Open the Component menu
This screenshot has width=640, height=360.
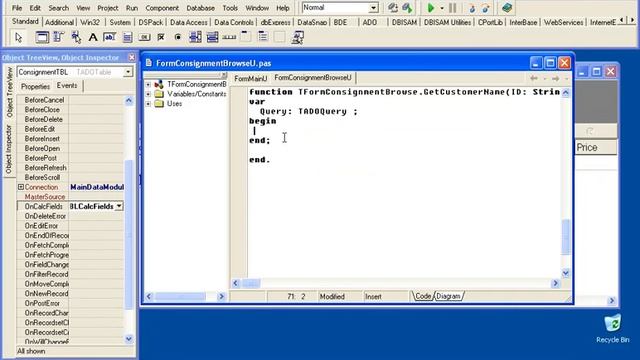pyautogui.click(x=162, y=8)
